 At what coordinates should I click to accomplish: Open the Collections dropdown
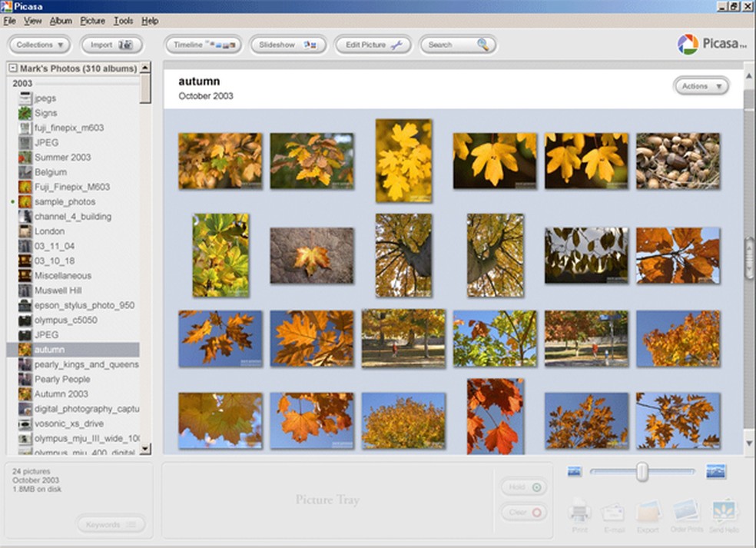(40, 45)
